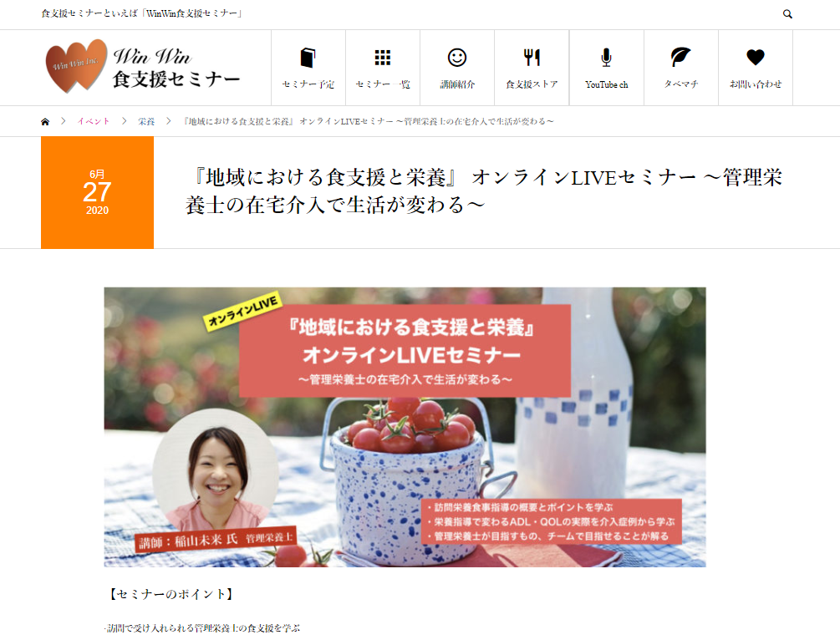The image size is (840, 640).
Task: Select the 講師紹介 smiley icon
Action: click(x=457, y=58)
